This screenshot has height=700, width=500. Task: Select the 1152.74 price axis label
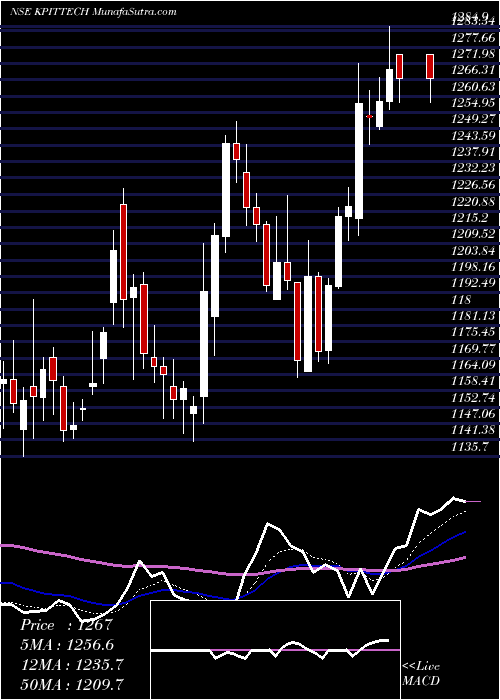pos(473,398)
